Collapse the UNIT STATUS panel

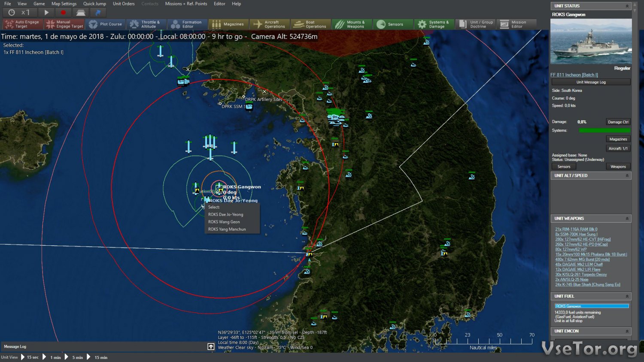click(x=627, y=6)
